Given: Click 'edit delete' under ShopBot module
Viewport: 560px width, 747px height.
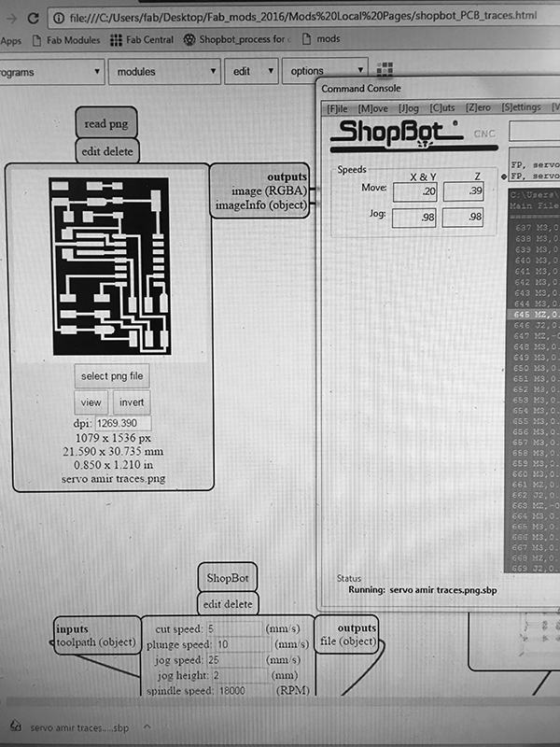Looking at the screenshot, I should pyautogui.click(x=228, y=604).
